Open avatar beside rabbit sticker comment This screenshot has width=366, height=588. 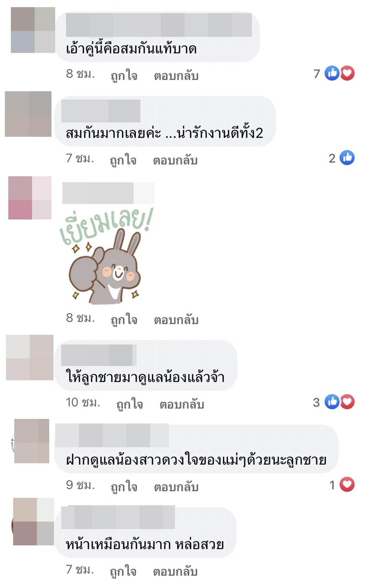[30, 198]
